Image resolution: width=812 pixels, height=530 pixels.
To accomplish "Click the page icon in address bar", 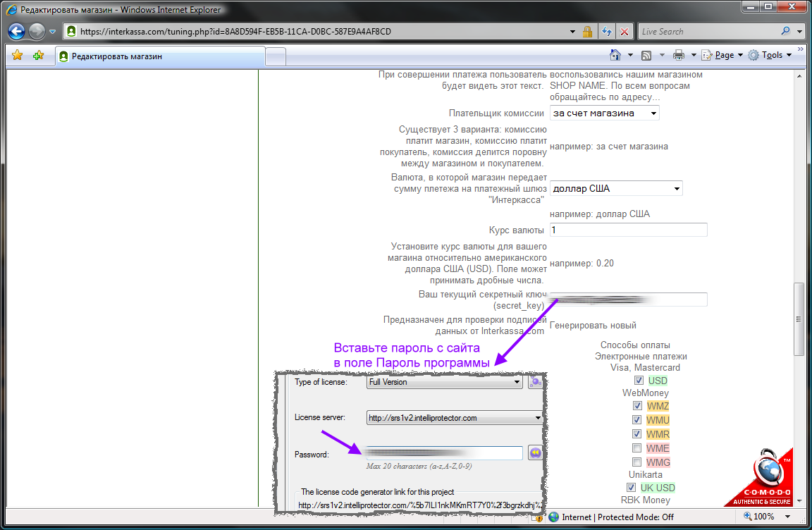I will (x=71, y=32).
